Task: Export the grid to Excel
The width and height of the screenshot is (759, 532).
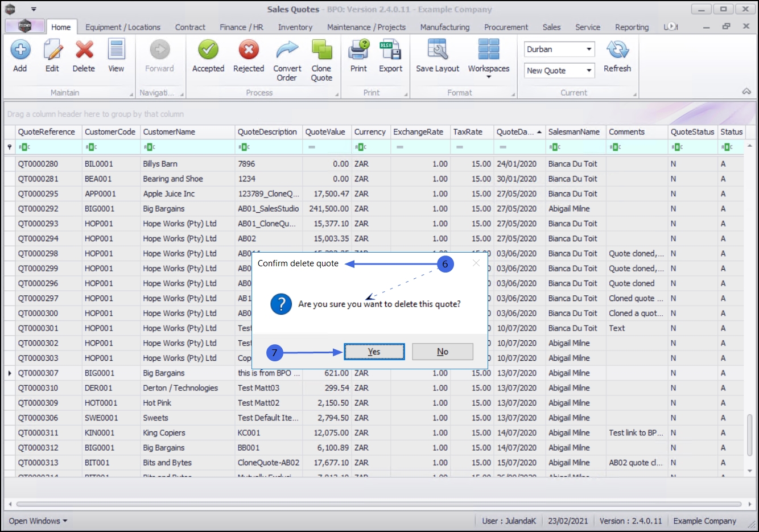Action: [390, 51]
